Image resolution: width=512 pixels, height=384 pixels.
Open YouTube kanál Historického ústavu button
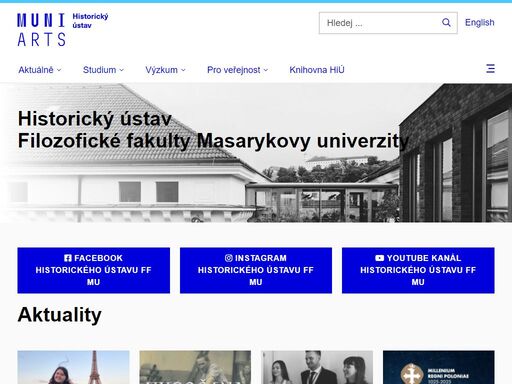tap(418, 270)
